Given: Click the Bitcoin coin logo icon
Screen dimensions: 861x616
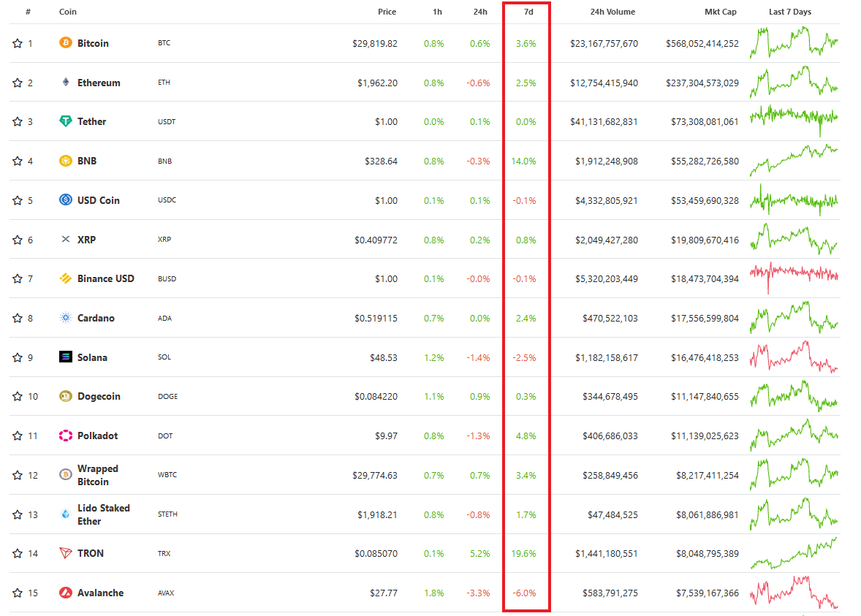Looking at the screenshot, I should click(x=65, y=43).
